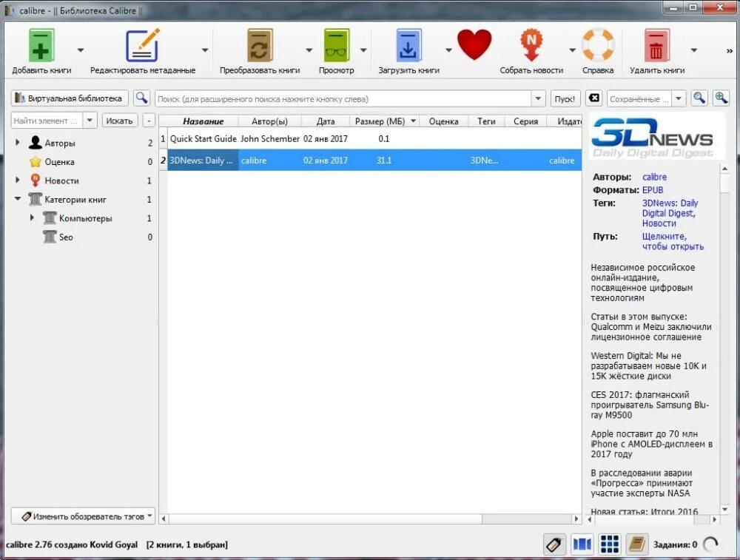
Task: Open dropdown arrow next to Загрузить книги
Action: tap(448, 50)
